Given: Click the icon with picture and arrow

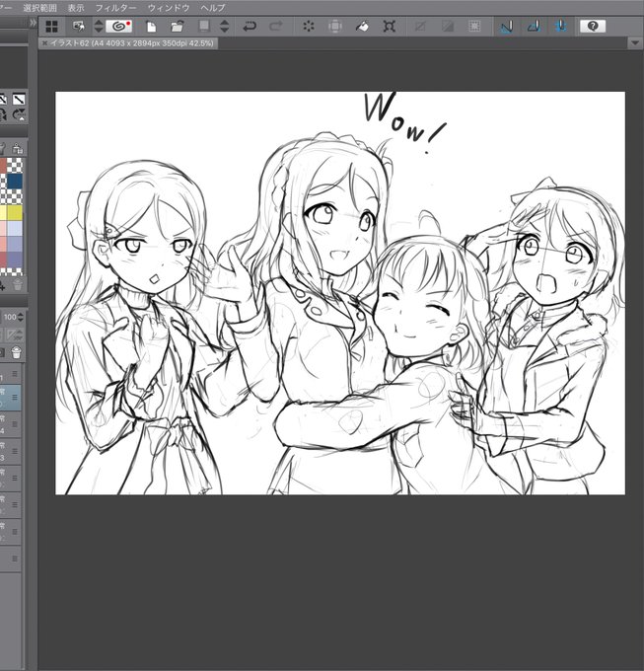Looking at the screenshot, I should pos(79,27).
